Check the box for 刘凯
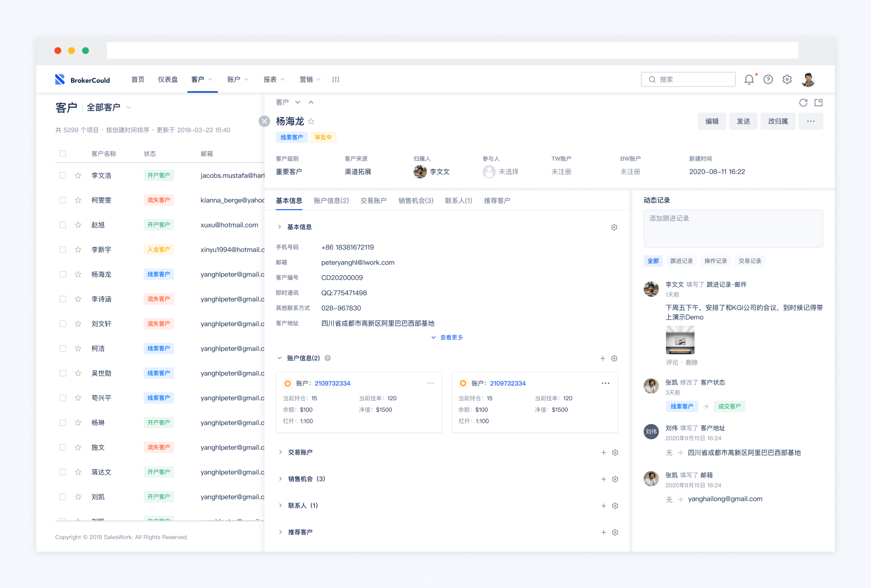This screenshot has height=588, width=871. (x=63, y=497)
